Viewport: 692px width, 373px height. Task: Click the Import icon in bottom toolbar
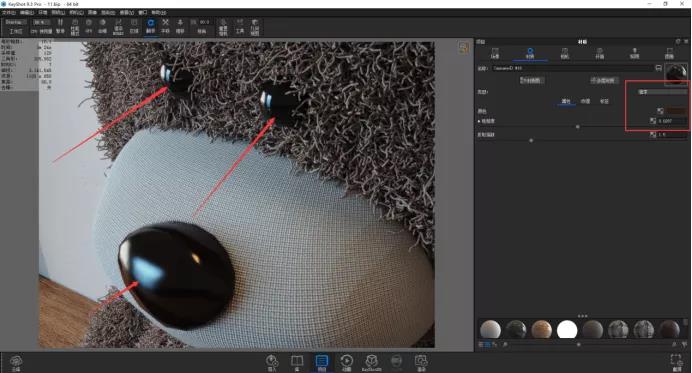click(272, 362)
